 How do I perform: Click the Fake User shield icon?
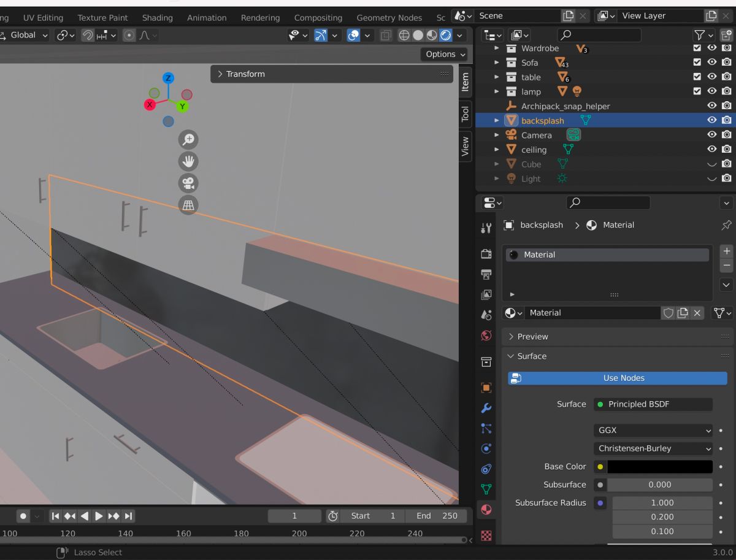(x=669, y=313)
